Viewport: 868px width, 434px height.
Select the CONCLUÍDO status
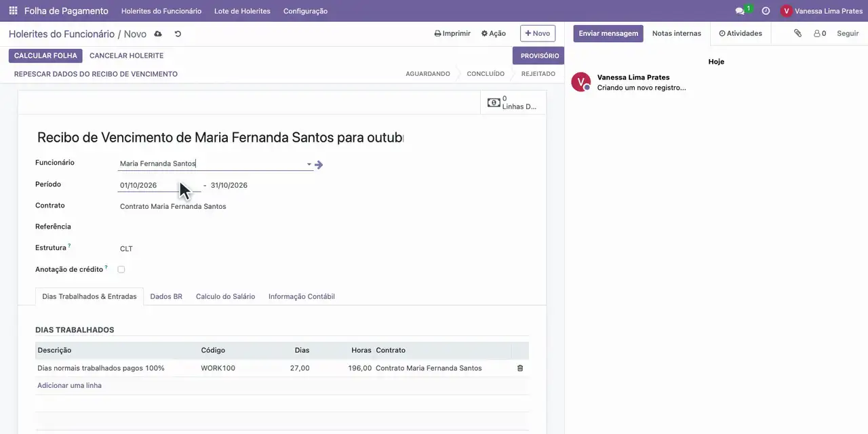click(x=486, y=74)
